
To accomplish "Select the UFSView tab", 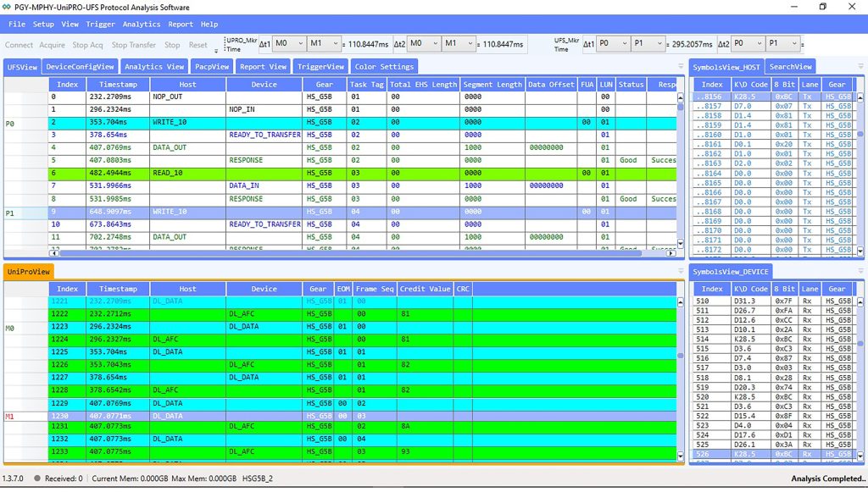I will point(22,67).
